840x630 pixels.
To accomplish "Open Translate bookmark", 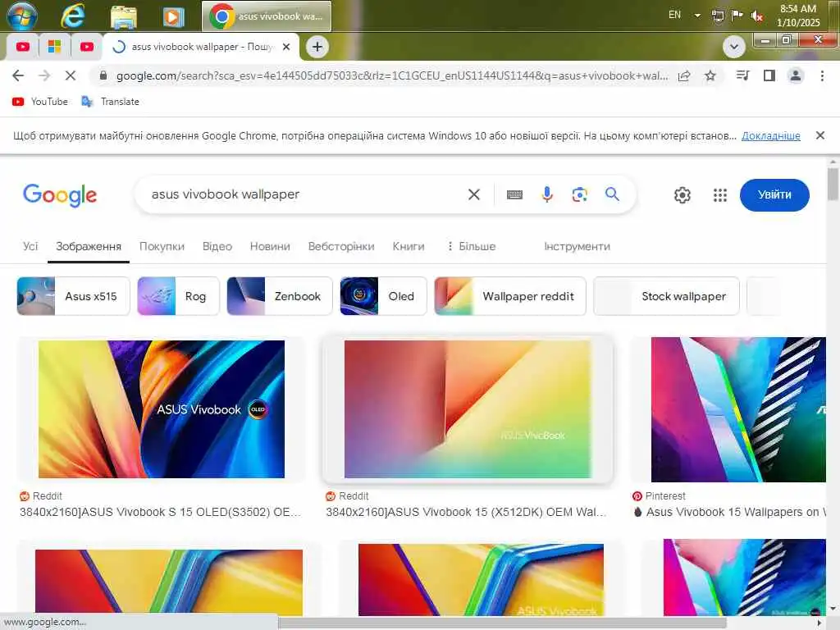I will pos(111,101).
